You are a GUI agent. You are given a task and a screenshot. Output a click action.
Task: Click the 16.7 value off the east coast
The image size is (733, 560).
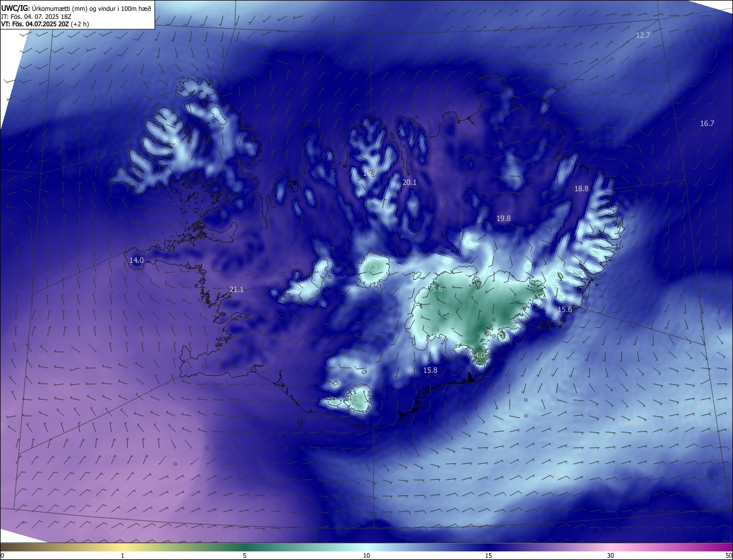coord(707,123)
